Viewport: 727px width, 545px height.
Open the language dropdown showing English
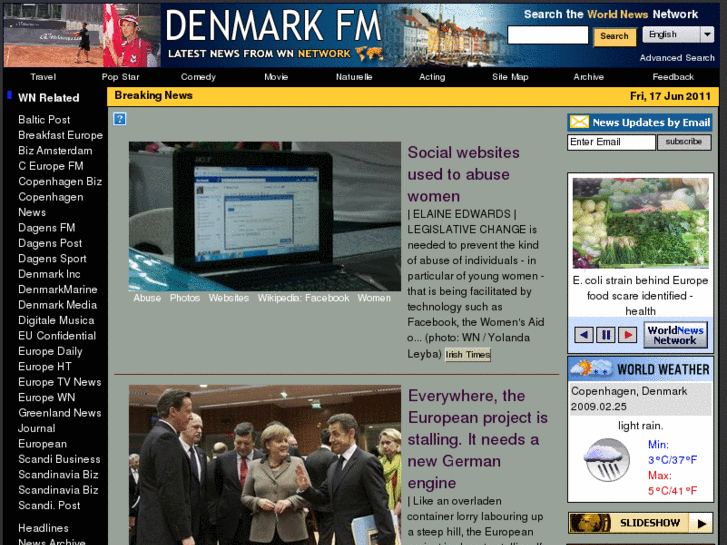[678, 34]
